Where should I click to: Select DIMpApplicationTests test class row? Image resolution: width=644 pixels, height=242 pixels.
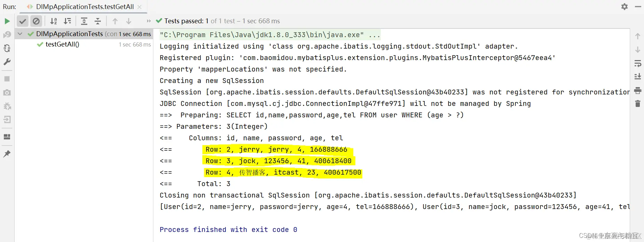pyautogui.click(x=84, y=34)
